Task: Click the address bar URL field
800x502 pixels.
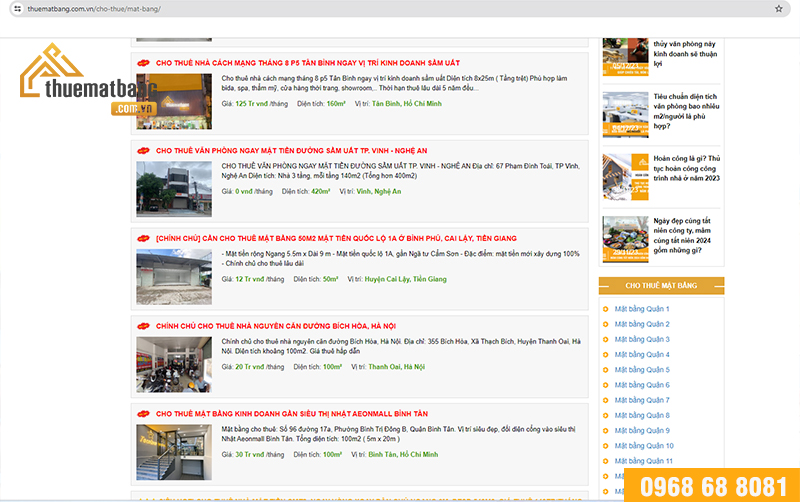Action: 398,9
